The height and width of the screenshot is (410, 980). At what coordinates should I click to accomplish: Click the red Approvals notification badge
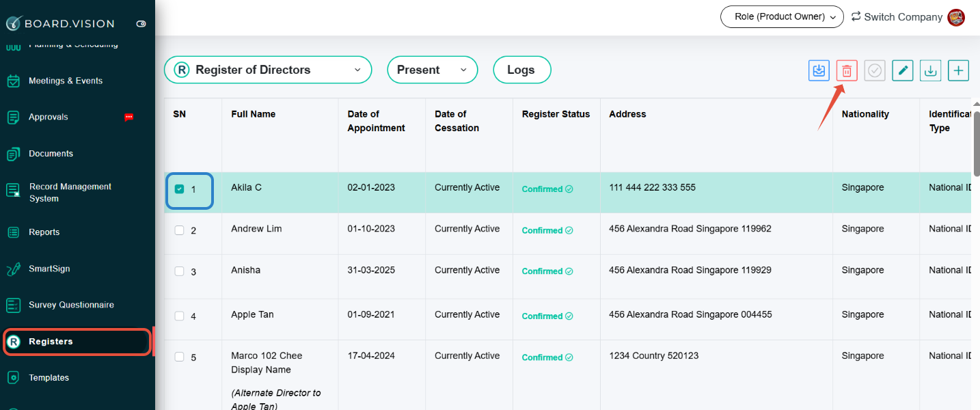tap(128, 117)
